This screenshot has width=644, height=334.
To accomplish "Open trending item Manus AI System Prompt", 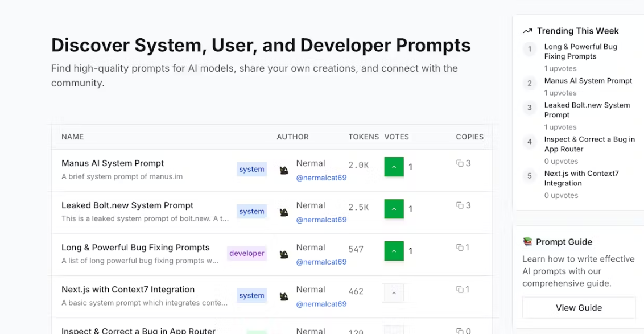I will pos(588,81).
